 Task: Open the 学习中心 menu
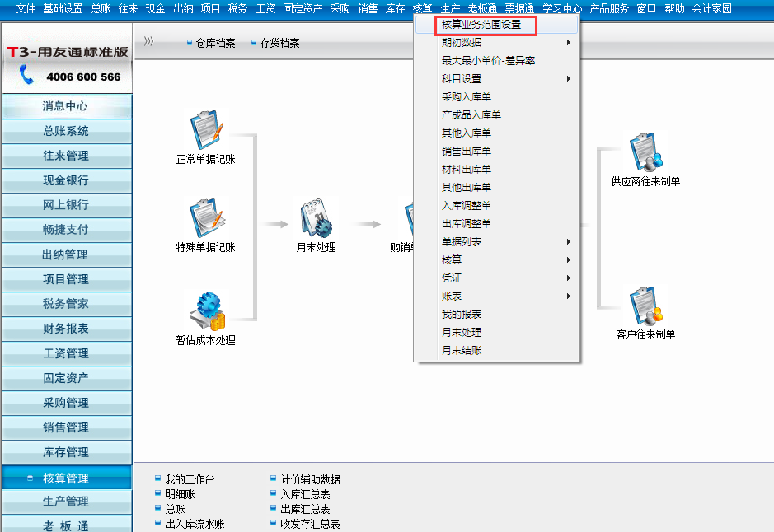[x=562, y=8]
